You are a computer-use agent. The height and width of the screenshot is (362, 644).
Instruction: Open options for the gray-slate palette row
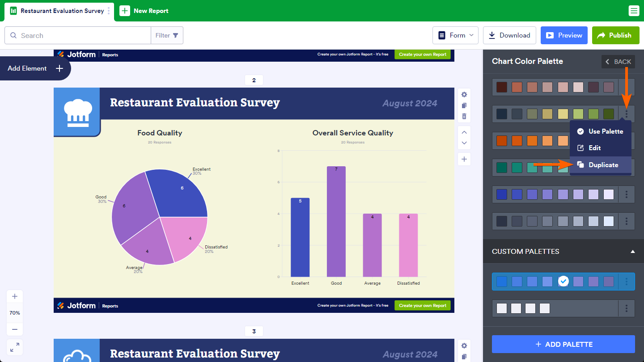(x=627, y=221)
